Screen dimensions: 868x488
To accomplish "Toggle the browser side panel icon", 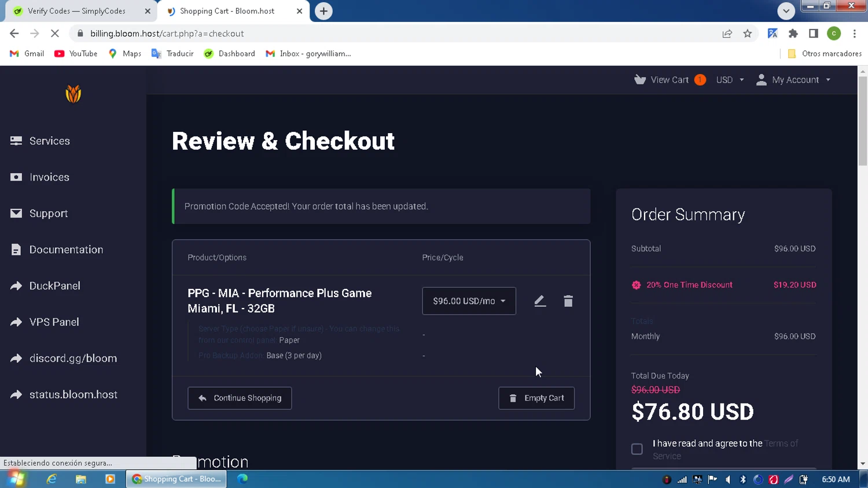I will 814,34.
